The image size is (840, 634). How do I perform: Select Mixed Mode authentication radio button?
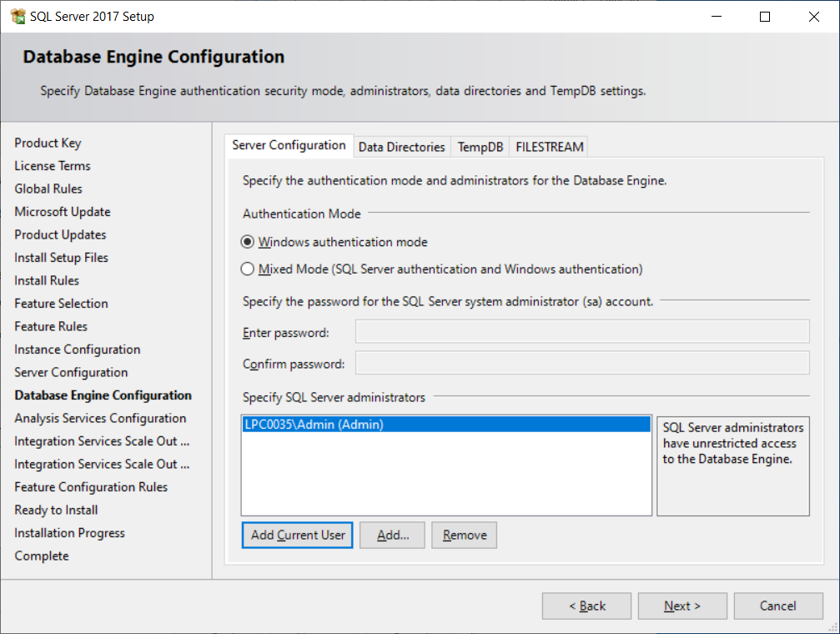pyautogui.click(x=247, y=269)
